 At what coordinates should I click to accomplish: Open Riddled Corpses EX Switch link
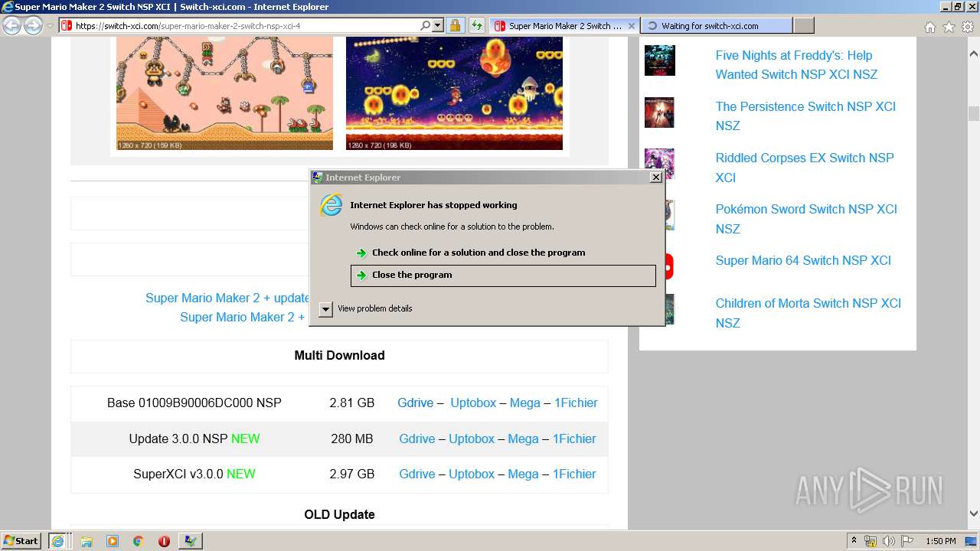tap(805, 168)
